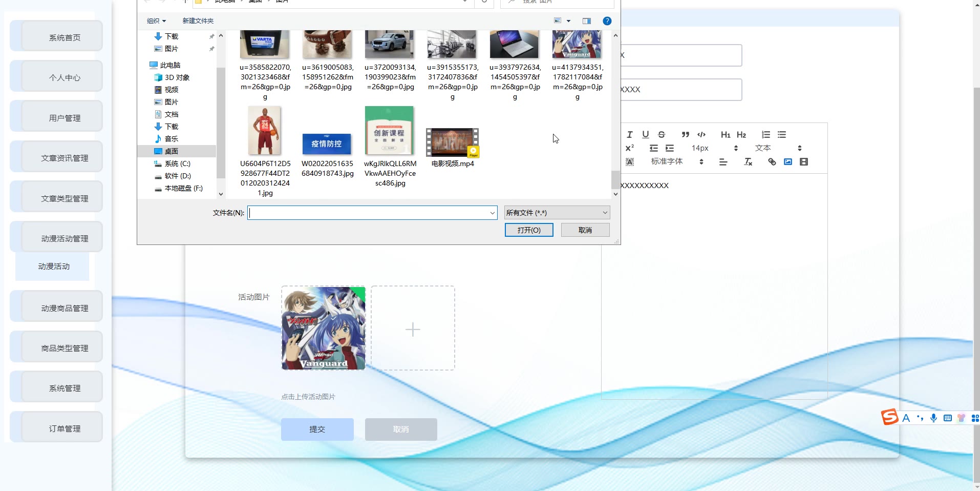The width and height of the screenshot is (980, 491).
Task: Expand the 标准字体 font family dropdown
Action: (677, 162)
